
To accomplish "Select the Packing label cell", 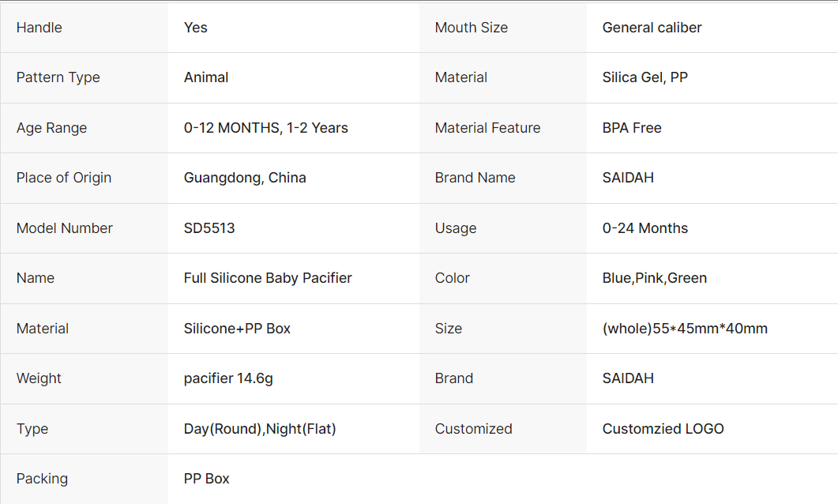I will 42,479.
